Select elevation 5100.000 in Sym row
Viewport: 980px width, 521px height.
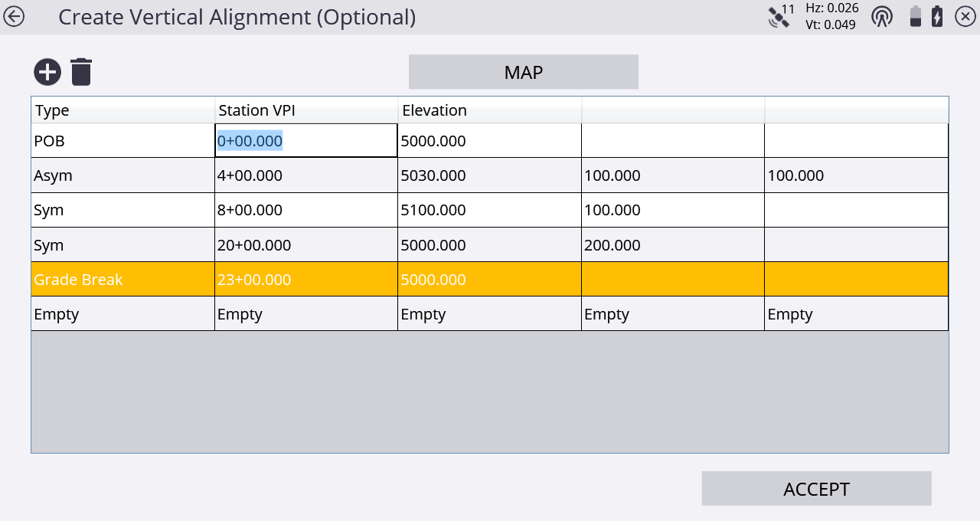(488, 210)
